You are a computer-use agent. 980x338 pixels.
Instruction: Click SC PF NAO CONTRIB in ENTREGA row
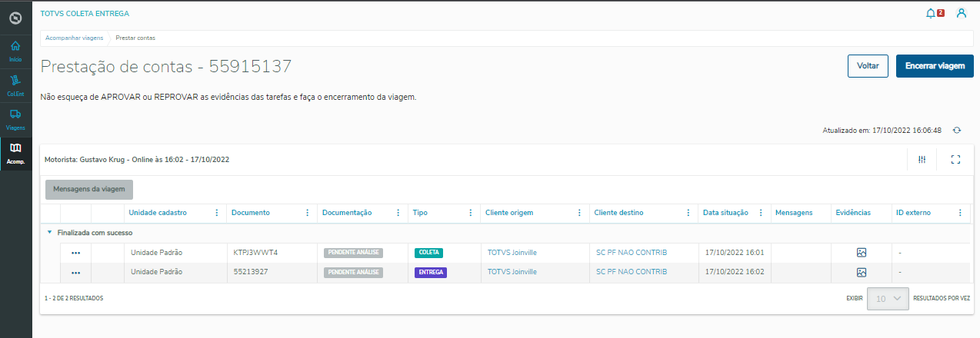[632, 272]
